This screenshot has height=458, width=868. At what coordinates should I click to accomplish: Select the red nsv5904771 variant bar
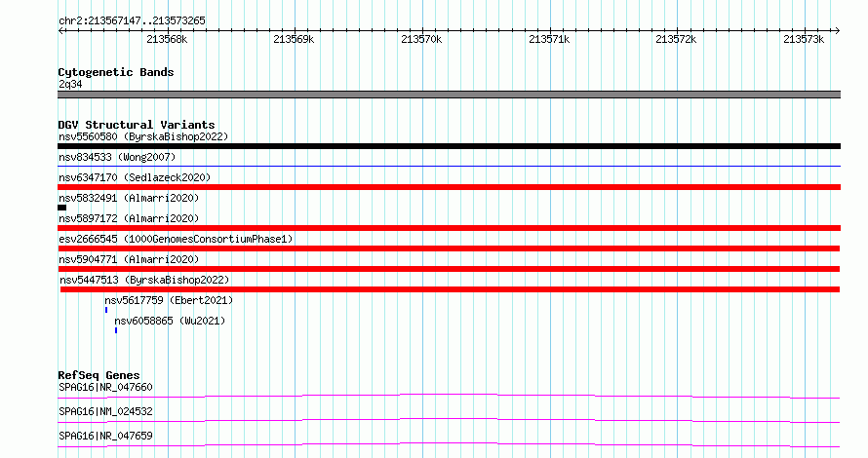click(x=449, y=269)
